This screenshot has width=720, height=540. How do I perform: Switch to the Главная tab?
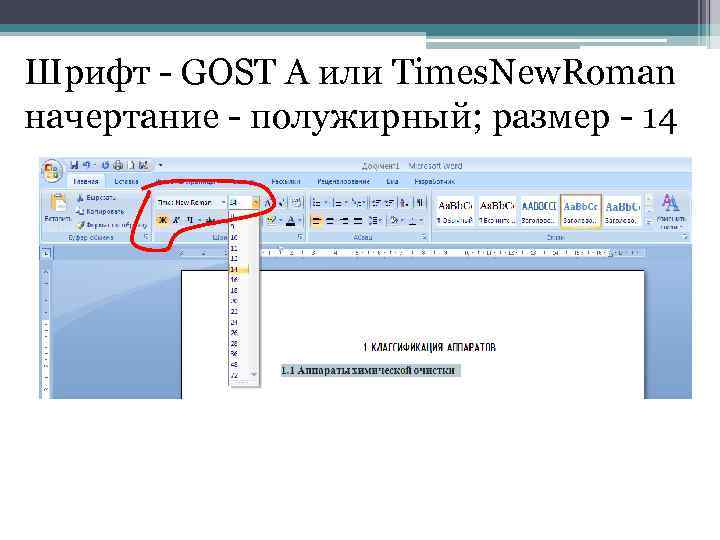click(86, 181)
